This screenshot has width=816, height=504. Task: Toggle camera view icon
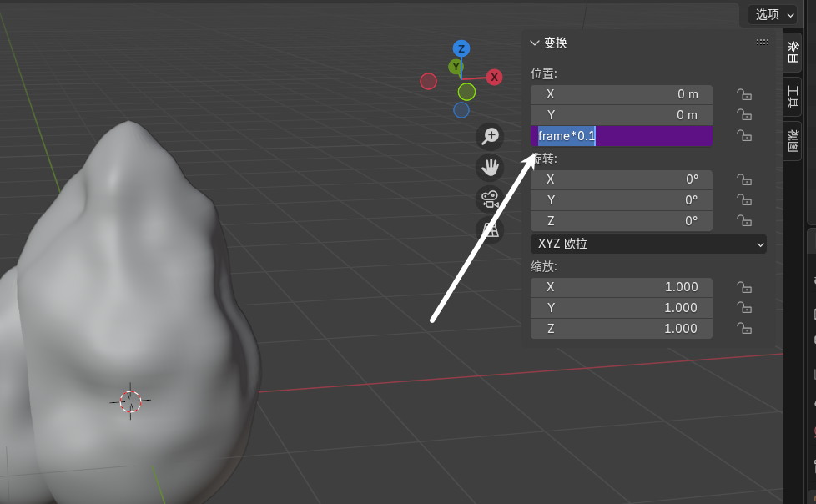pyautogui.click(x=490, y=199)
